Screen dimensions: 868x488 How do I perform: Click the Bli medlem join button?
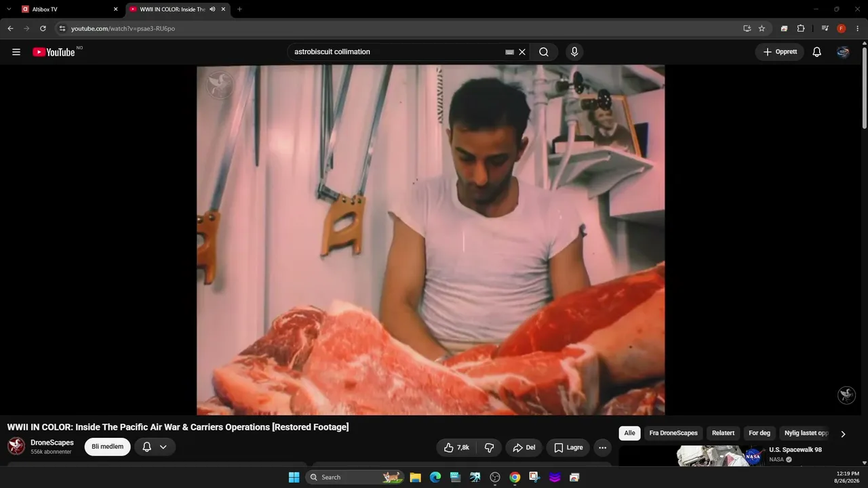(x=107, y=447)
